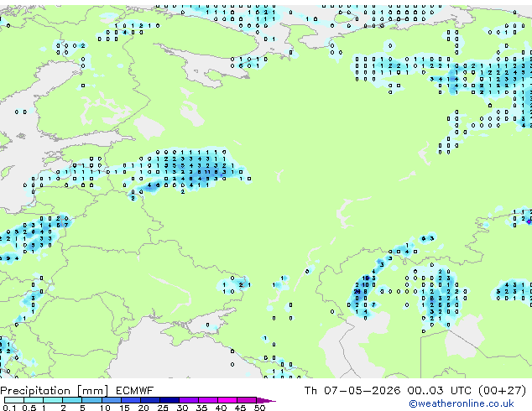Pick the lightest 0.1–0.5 mm legend swatch
Viewport: 532px width, 411px height.
[x=14, y=400]
